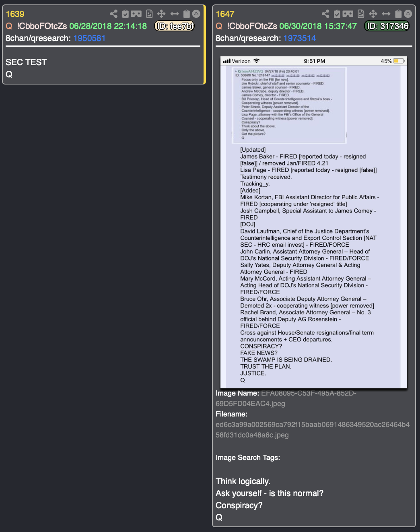
Task: Click the green ID: 317346 badge
Action: point(387,26)
